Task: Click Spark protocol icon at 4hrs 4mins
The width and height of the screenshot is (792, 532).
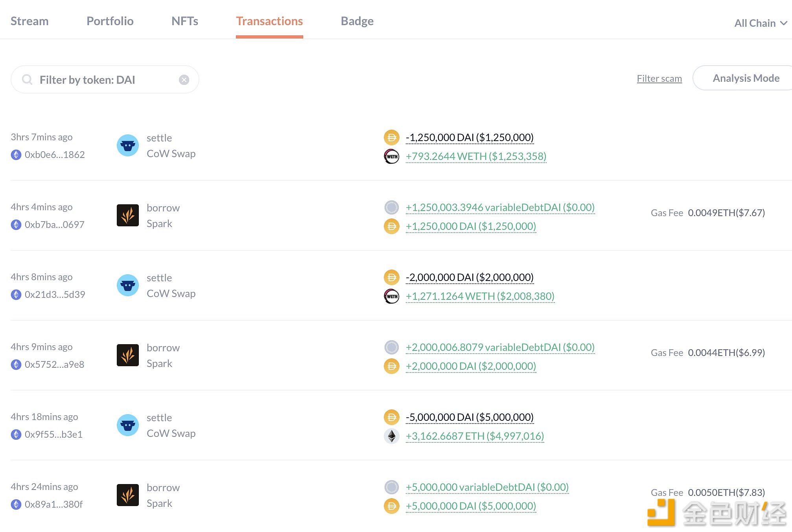Action: (x=128, y=215)
